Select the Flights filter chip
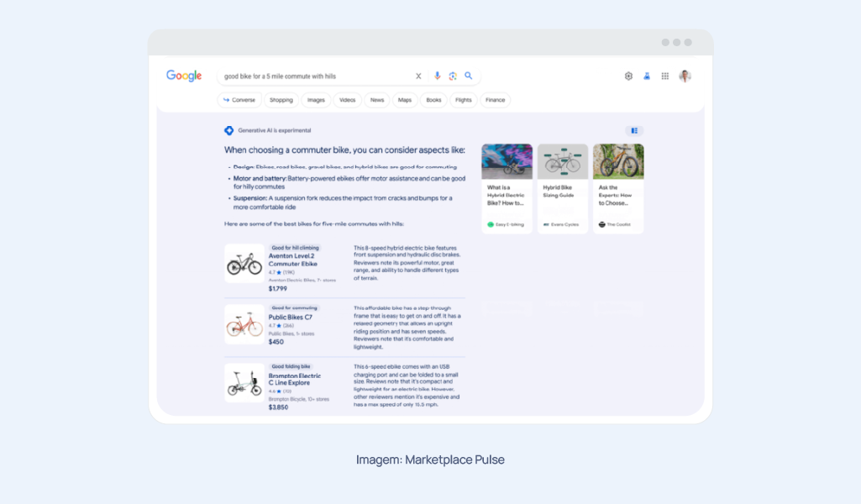 (464, 100)
